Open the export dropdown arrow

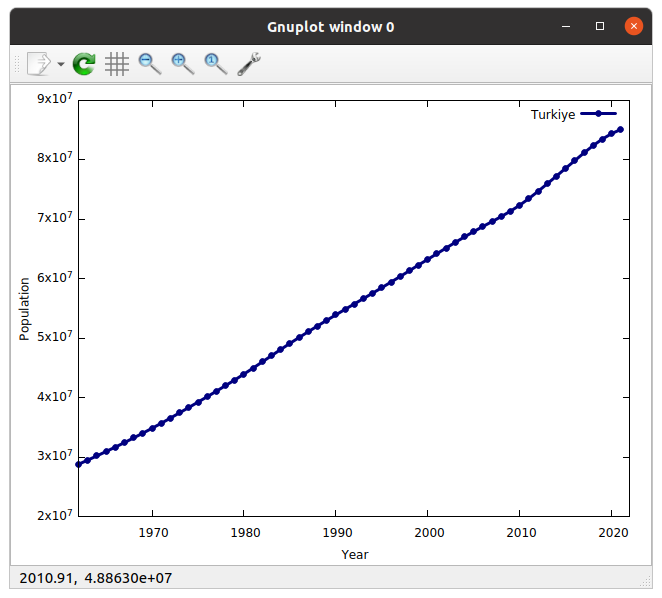click(x=61, y=64)
